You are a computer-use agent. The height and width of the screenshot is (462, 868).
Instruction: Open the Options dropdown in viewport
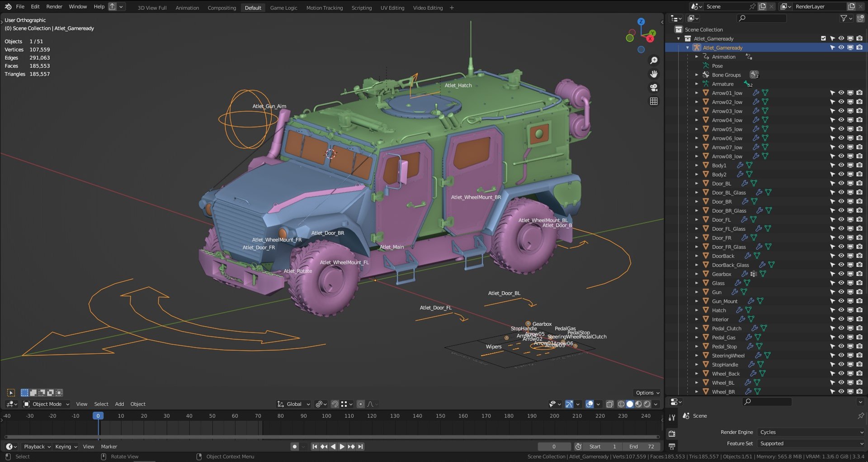pos(647,393)
